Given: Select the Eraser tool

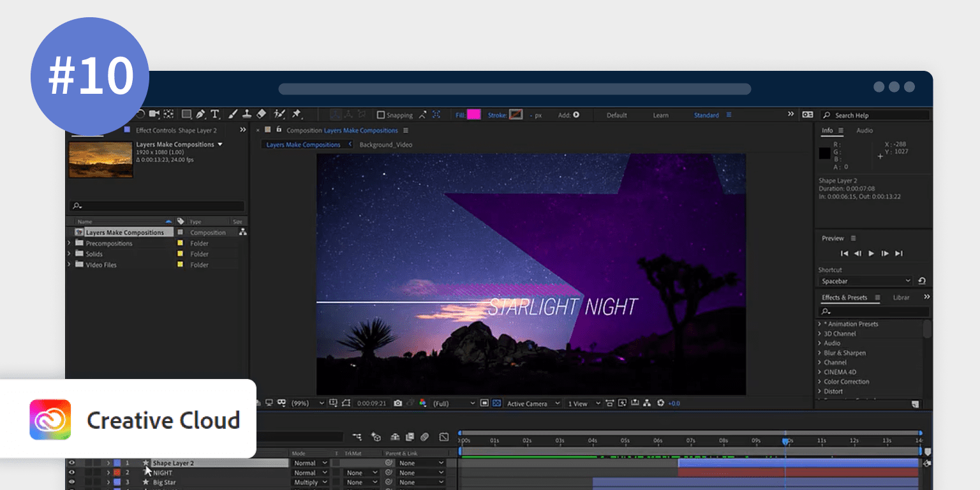Looking at the screenshot, I should (x=261, y=114).
